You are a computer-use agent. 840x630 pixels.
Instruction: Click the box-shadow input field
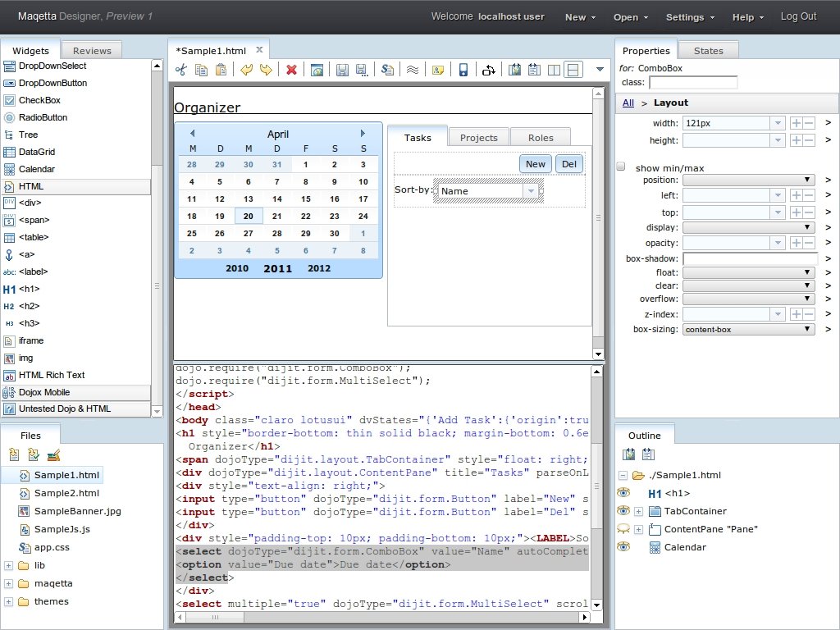(750, 258)
